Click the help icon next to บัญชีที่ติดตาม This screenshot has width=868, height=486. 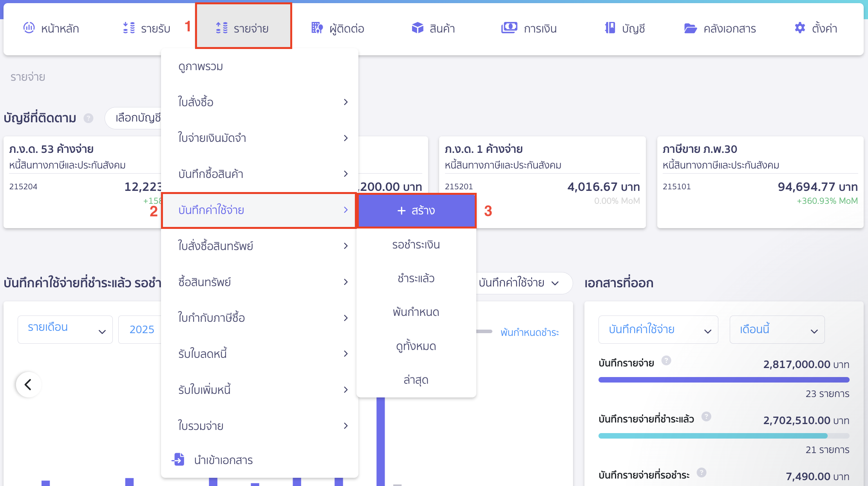click(89, 118)
